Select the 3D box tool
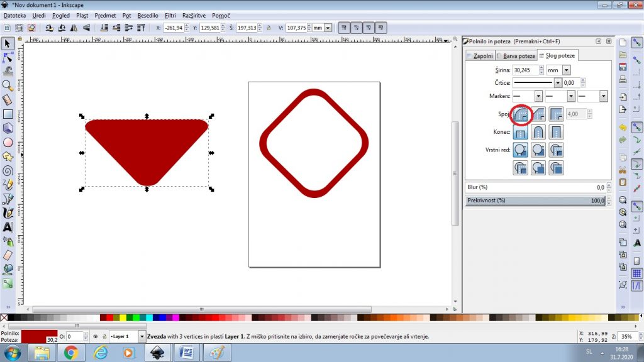 8,128
